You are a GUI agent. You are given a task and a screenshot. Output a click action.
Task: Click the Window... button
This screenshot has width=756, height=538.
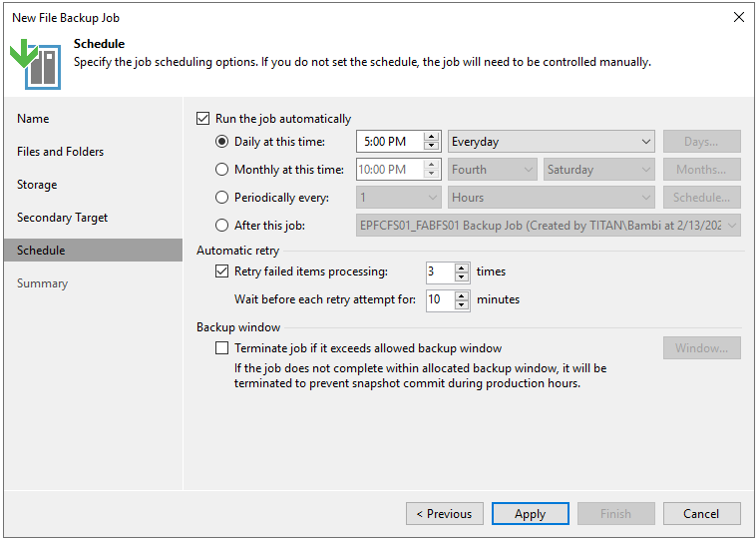[x=701, y=348]
